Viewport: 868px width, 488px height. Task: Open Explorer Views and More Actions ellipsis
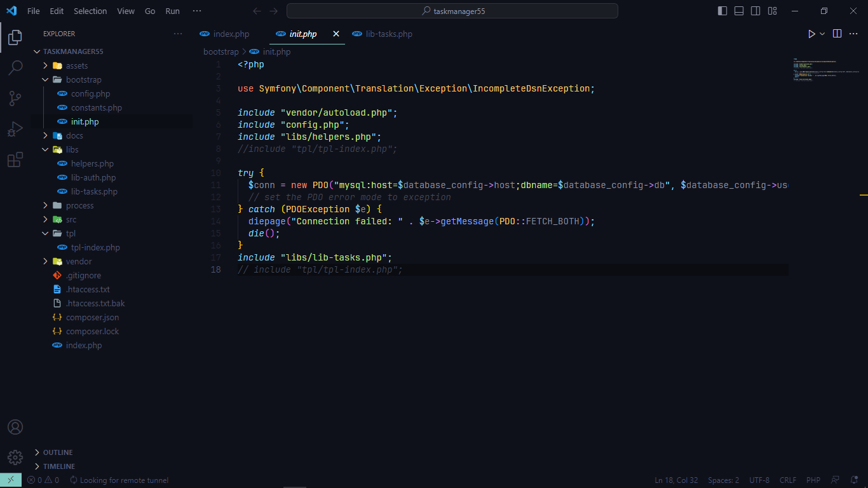(x=178, y=34)
